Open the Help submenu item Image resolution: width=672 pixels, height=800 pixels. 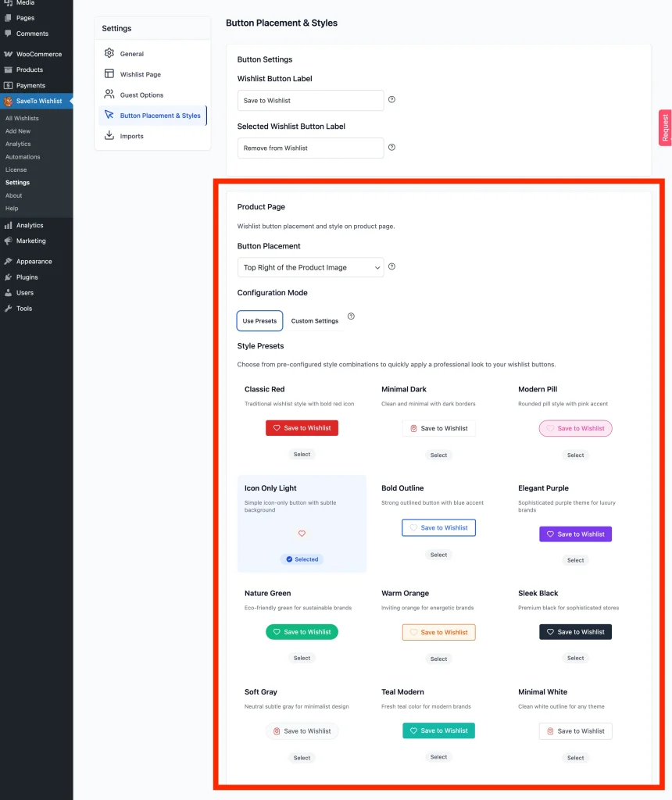point(12,208)
